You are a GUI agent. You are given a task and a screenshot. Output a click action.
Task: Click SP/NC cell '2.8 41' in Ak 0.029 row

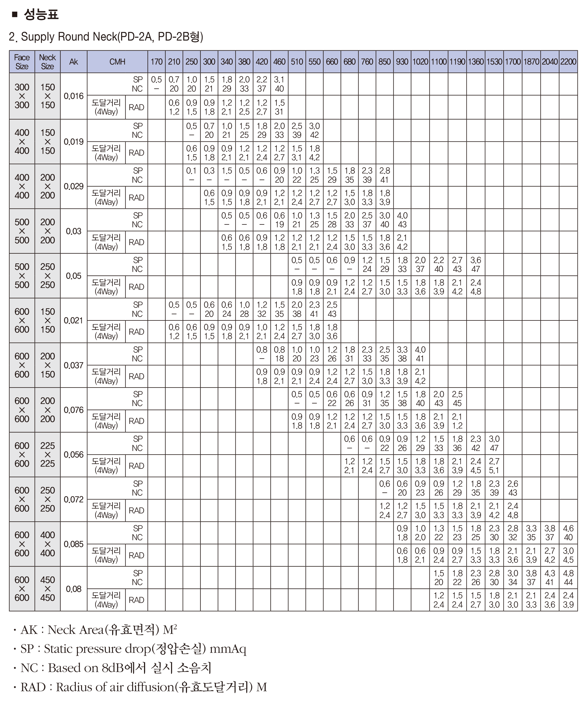tap(385, 175)
